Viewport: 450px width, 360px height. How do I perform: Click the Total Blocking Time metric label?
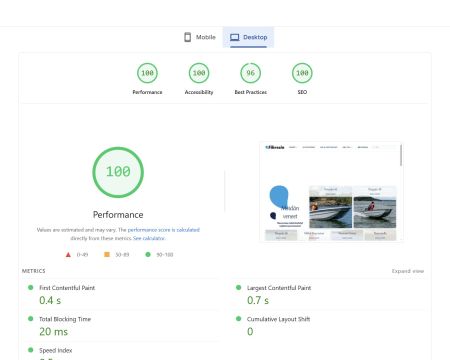[65, 319]
